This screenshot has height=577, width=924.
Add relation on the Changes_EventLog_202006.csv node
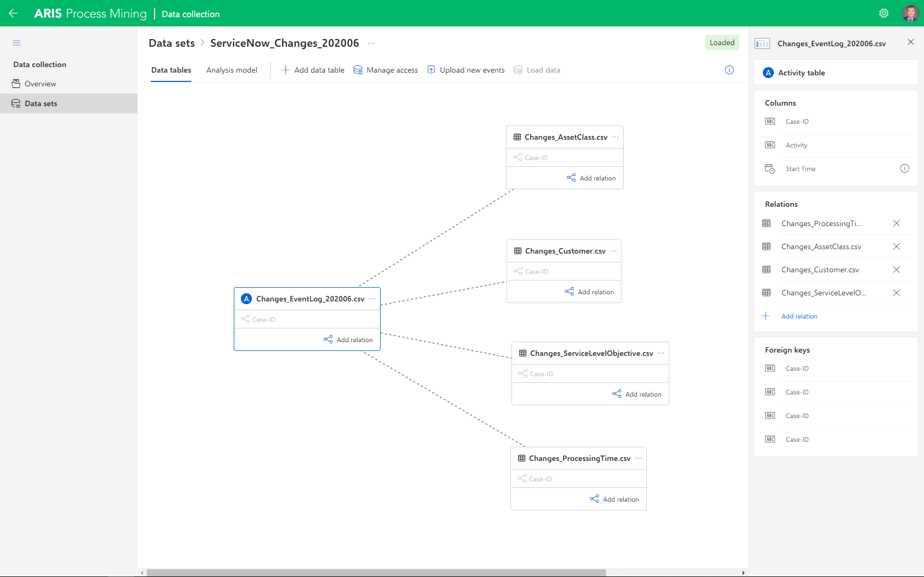tap(348, 339)
